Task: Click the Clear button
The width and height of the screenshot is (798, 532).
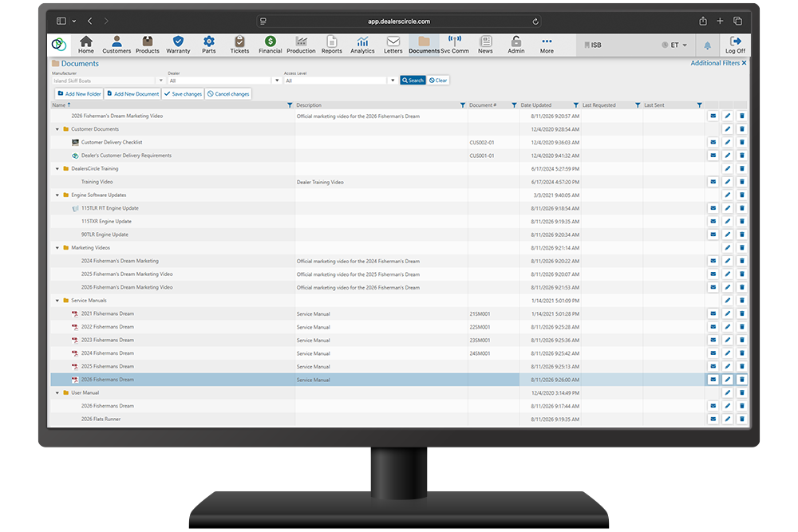Action: 437,81
